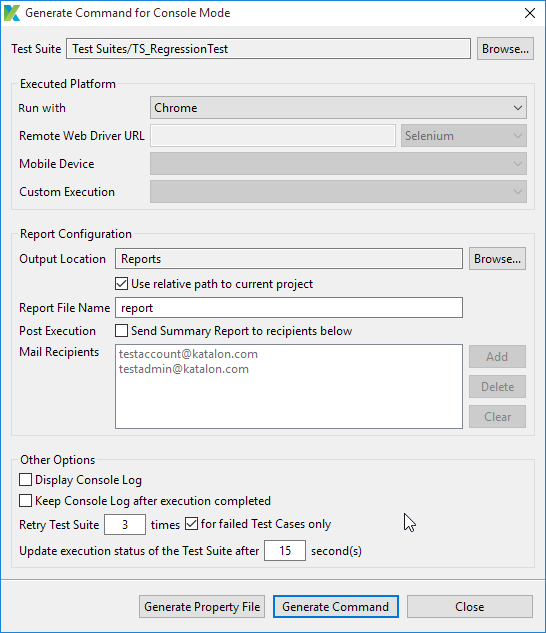Browse for the Output Location folder
This screenshot has height=633, width=546.
tap(497, 259)
